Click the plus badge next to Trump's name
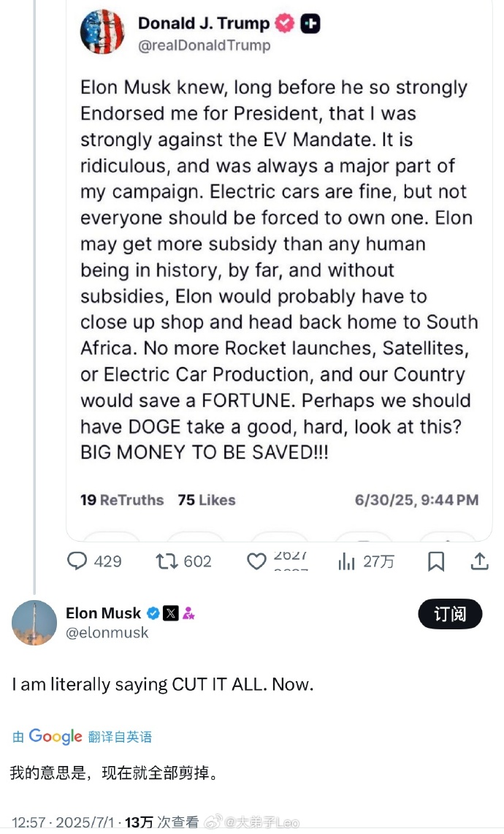Screen dimensions: 504x834 pyautogui.click(x=310, y=23)
